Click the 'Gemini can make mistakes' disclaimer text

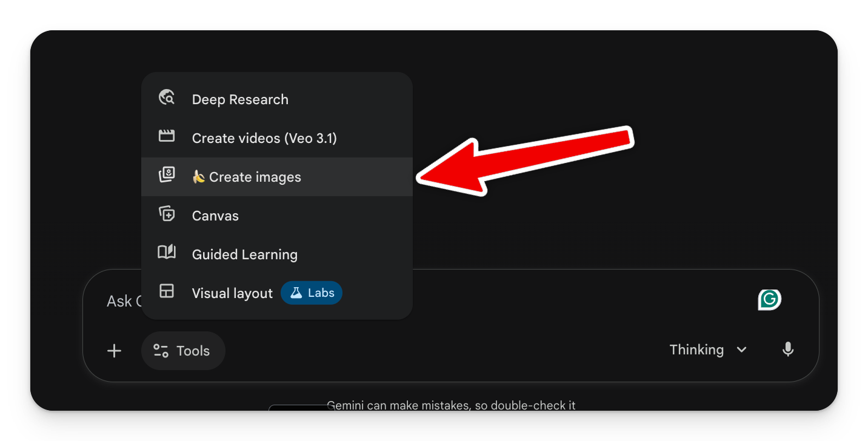click(x=451, y=405)
